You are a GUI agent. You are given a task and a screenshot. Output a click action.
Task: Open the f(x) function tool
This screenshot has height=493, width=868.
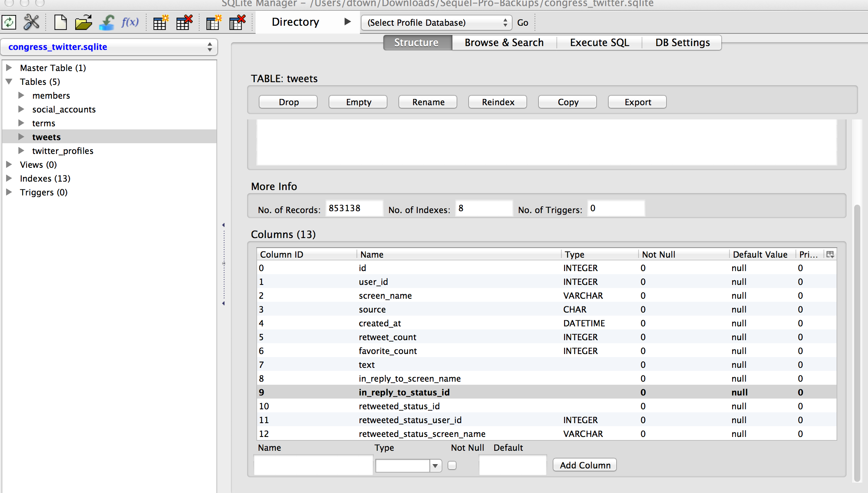click(x=130, y=22)
